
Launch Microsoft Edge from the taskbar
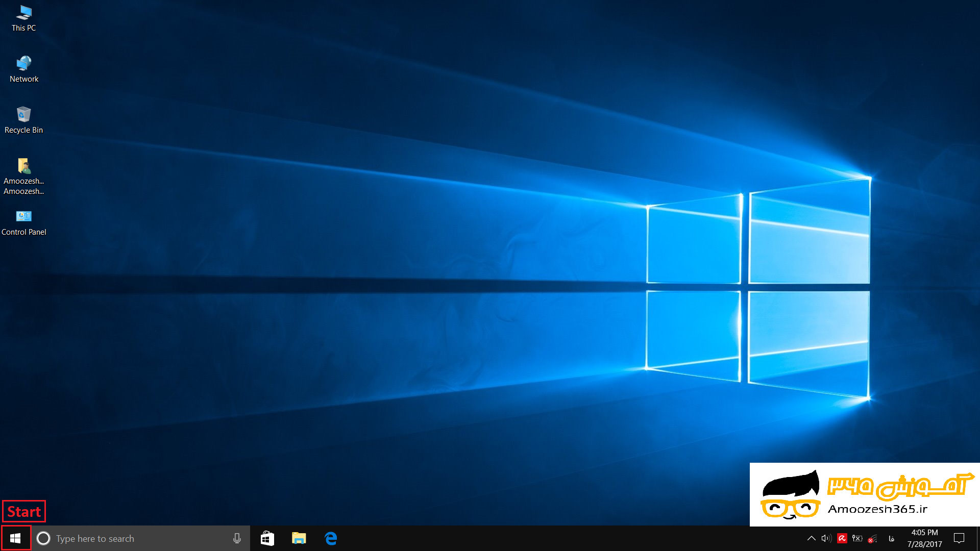(x=331, y=538)
